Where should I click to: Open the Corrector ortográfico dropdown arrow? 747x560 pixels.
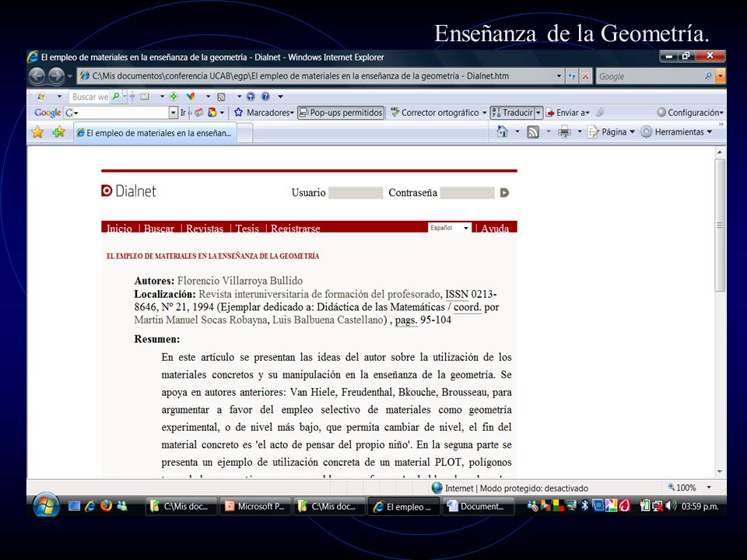pyautogui.click(x=485, y=113)
